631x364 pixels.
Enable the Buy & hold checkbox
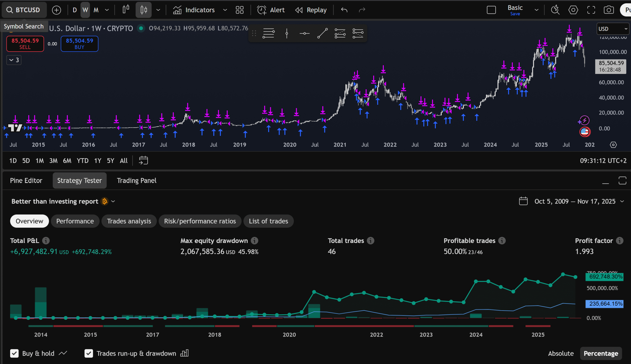[14, 353]
